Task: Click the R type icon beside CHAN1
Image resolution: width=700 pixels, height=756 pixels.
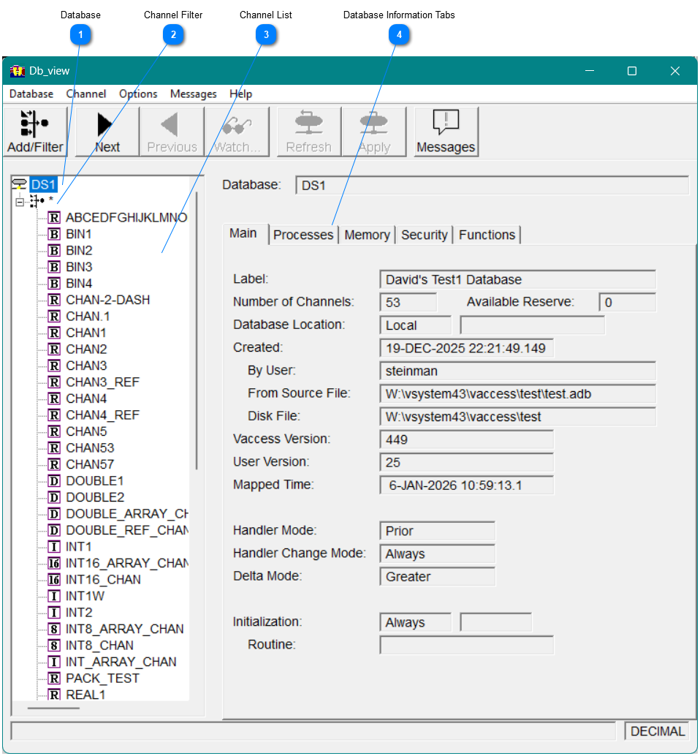Action: tap(53, 332)
